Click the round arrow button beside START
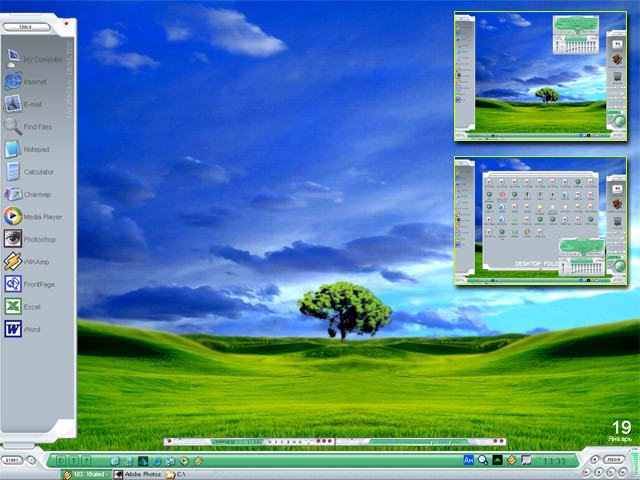This screenshot has width=640, height=480. point(31,460)
